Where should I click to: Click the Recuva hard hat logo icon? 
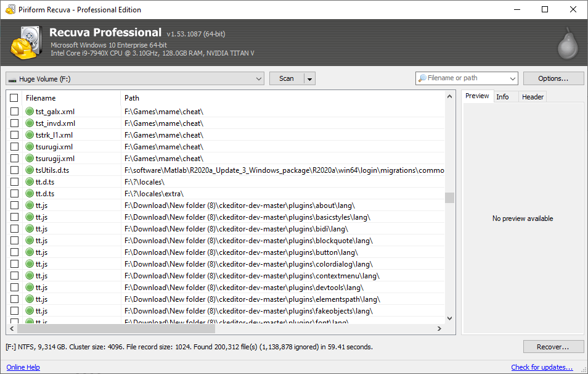point(25,43)
